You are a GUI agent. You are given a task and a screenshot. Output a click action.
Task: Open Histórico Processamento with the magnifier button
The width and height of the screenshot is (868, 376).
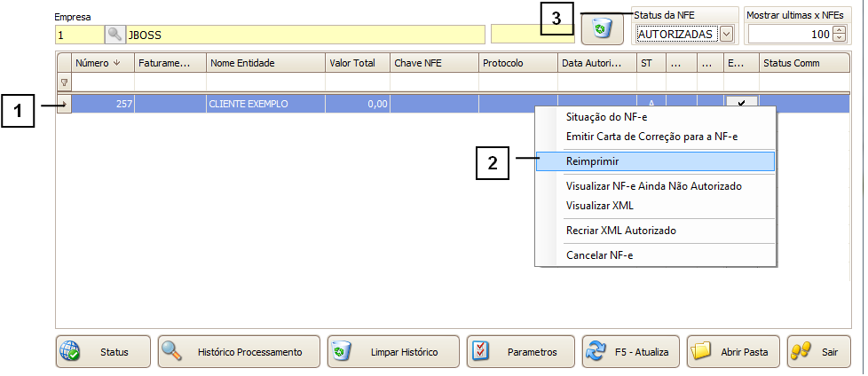click(238, 352)
